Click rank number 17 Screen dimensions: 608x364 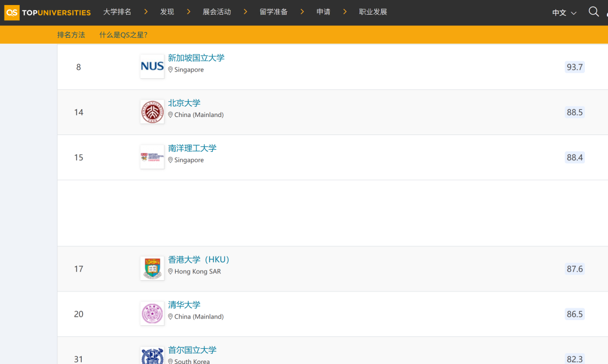click(79, 269)
